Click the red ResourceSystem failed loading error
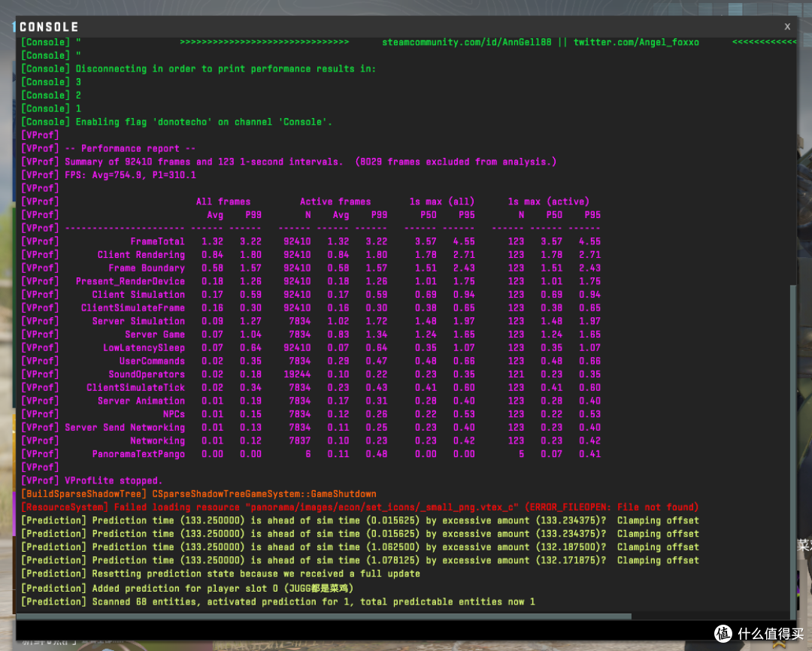The height and width of the screenshot is (651, 812). point(360,507)
